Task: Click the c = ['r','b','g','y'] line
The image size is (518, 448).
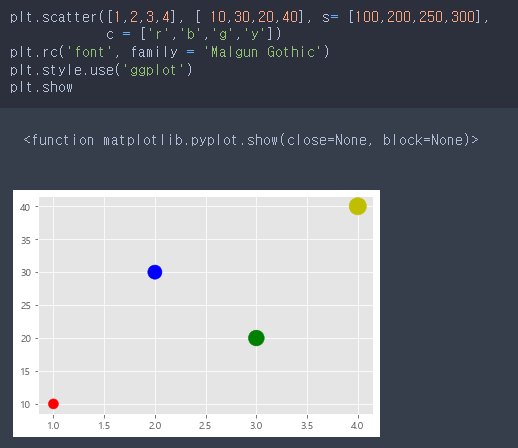Action: point(194,34)
